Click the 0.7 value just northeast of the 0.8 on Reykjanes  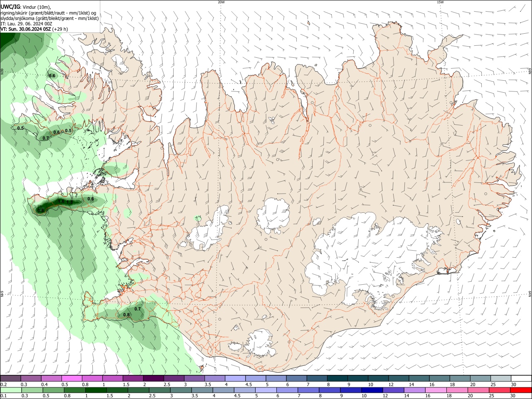click(x=138, y=309)
